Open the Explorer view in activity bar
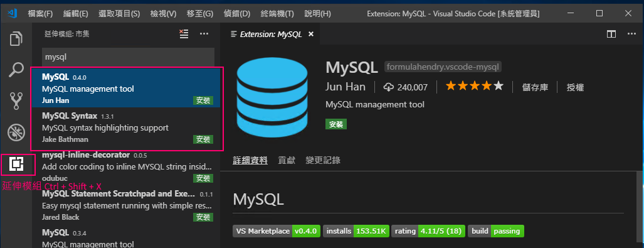 16,39
